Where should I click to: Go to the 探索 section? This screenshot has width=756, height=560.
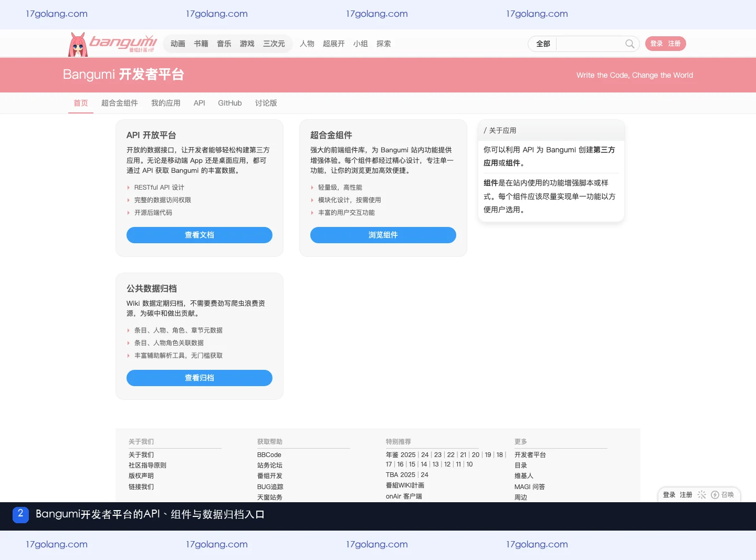[x=383, y=44]
